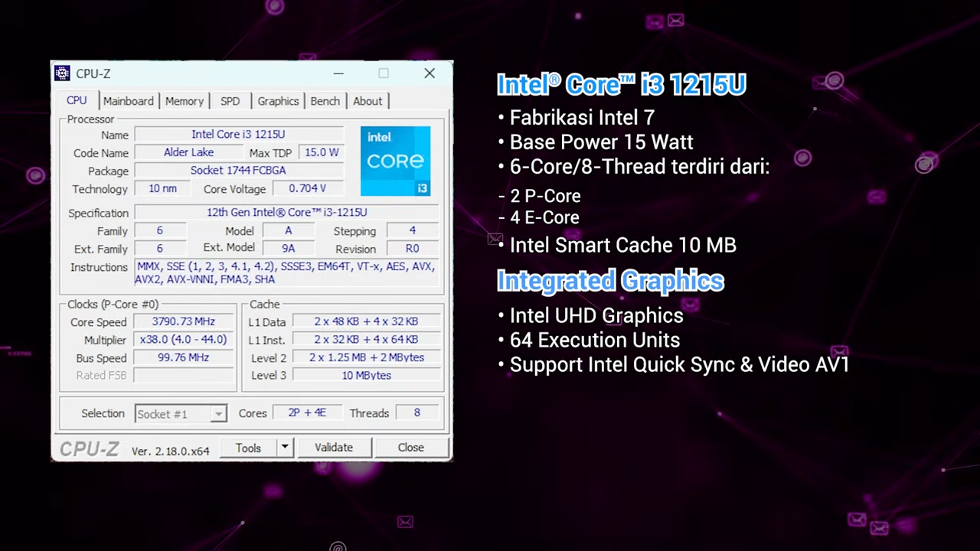Click the processor Name field
Image resolution: width=980 pixels, height=551 pixels.
tap(238, 135)
